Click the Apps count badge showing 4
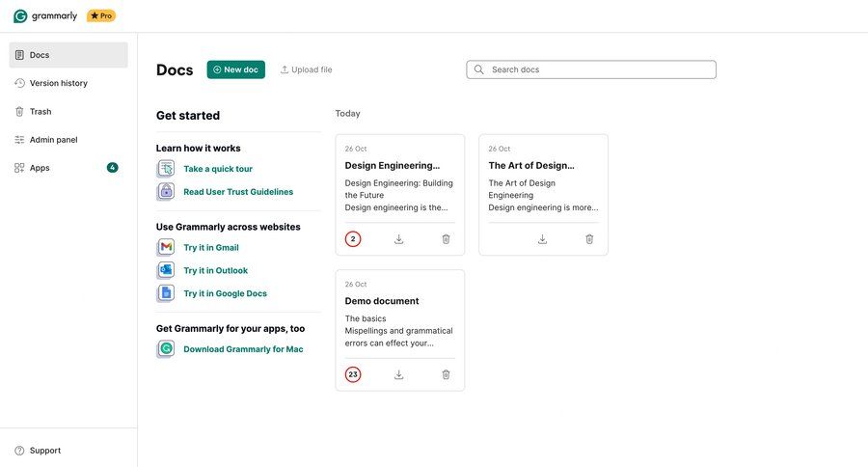The width and height of the screenshot is (868, 467). [113, 167]
